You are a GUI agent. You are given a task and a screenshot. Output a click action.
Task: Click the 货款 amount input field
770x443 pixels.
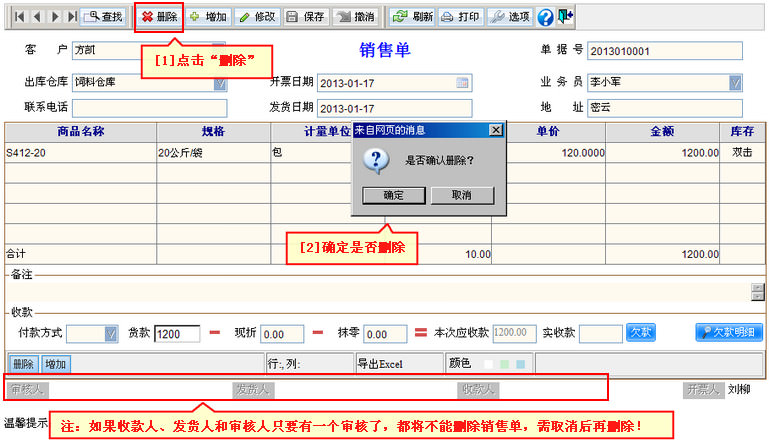(x=177, y=334)
